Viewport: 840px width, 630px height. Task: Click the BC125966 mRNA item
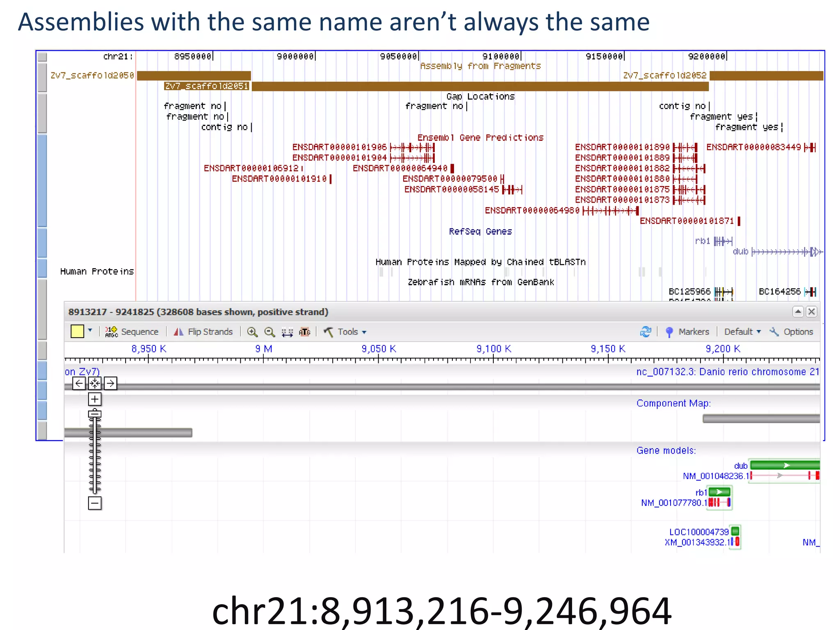[x=701, y=292]
